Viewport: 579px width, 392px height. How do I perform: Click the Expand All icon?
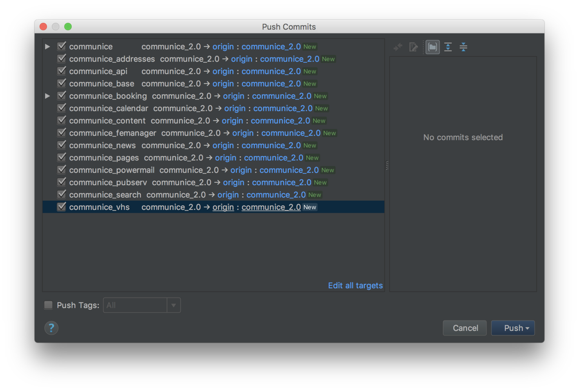coord(448,47)
